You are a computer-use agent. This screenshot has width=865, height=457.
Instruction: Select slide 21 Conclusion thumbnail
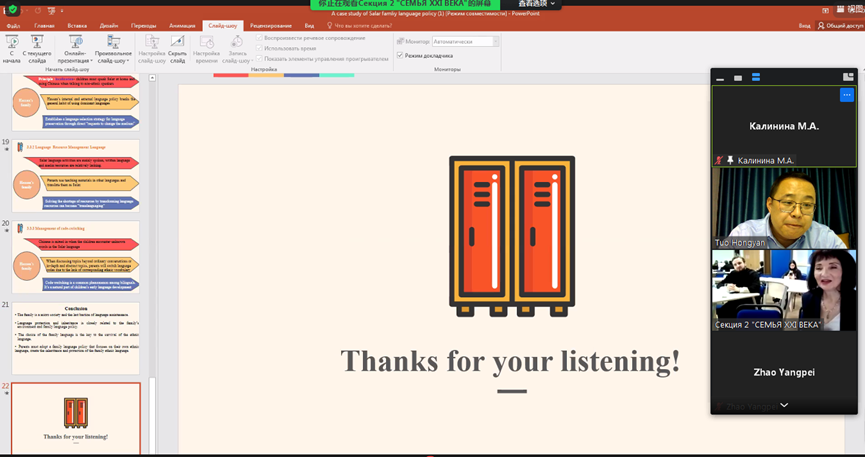tap(76, 338)
